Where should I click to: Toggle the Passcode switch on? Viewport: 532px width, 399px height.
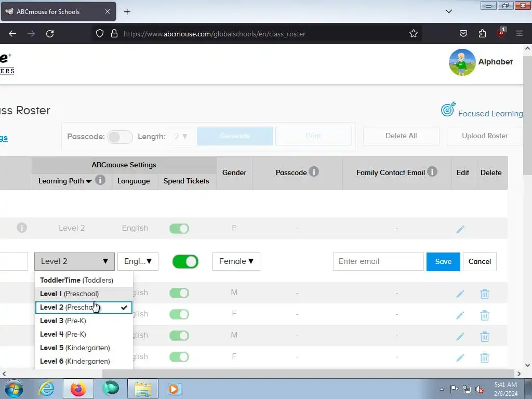point(120,137)
